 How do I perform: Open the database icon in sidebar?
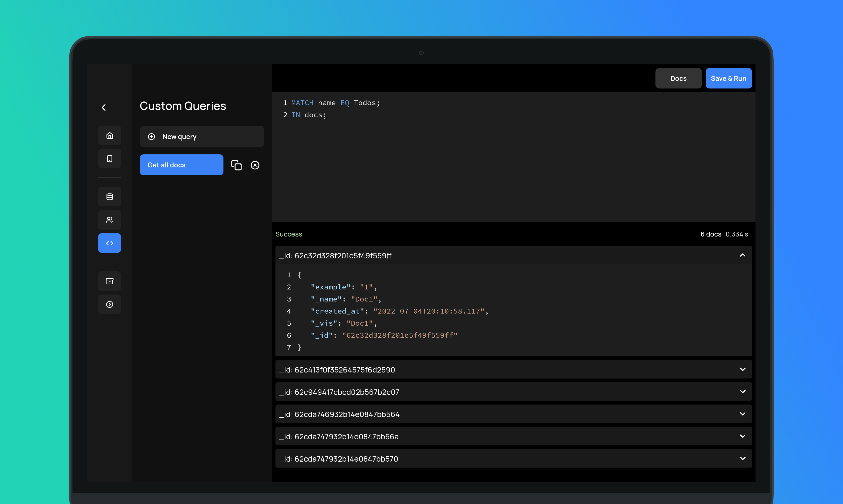[x=110, y=197]
